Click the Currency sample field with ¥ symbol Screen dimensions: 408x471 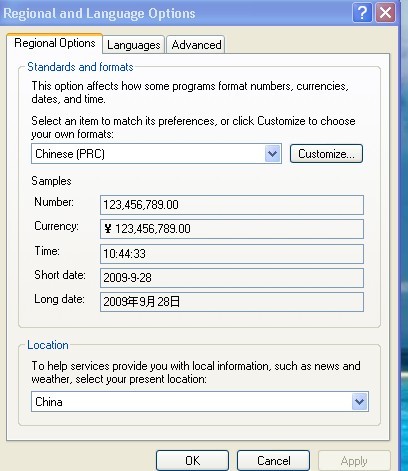click(232, 229)
